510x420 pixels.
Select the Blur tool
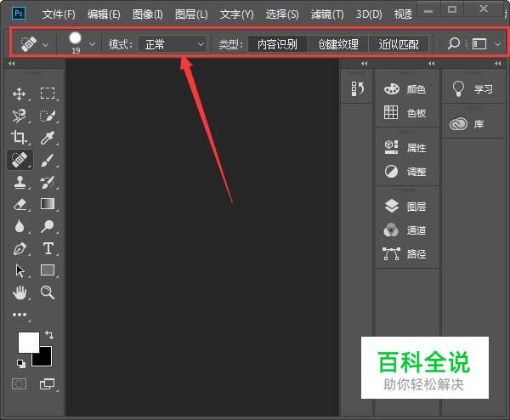pyautogui.click(x=20, y=226)
